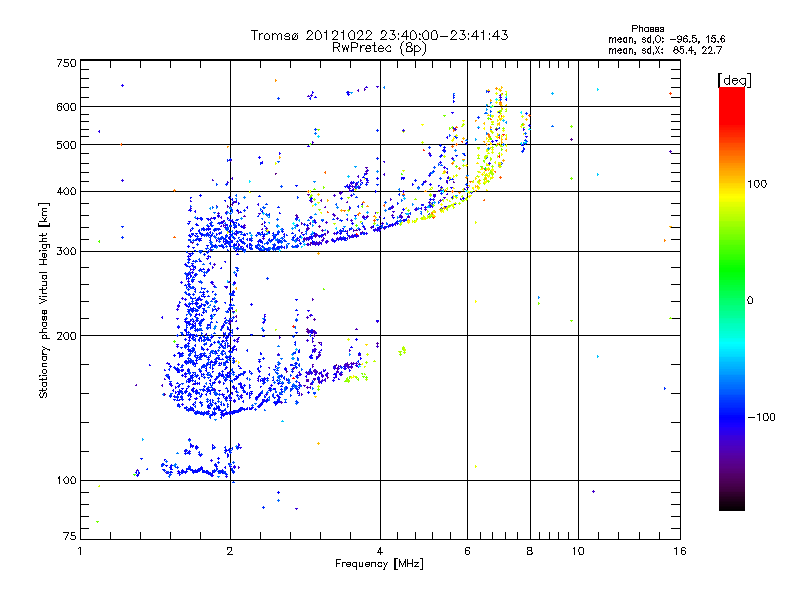Click the colorbar label '0'
Screen dimensions: 800x600
(750, 301)
